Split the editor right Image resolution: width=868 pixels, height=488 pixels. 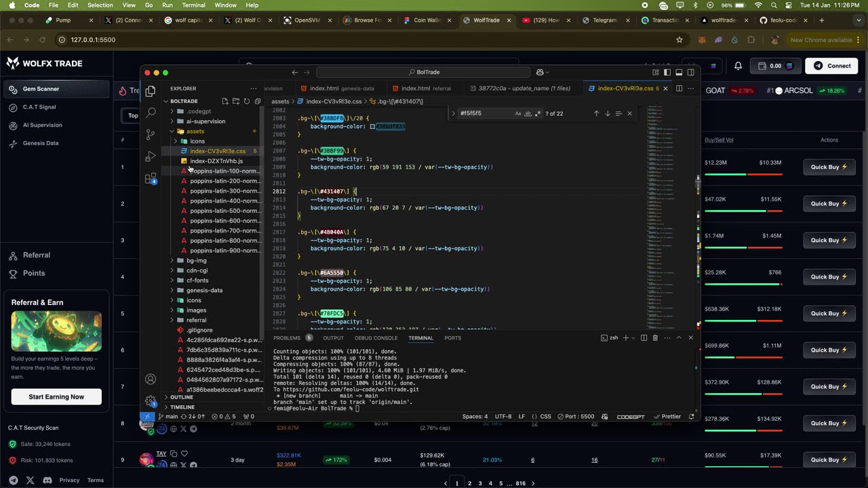click(679, 88)
